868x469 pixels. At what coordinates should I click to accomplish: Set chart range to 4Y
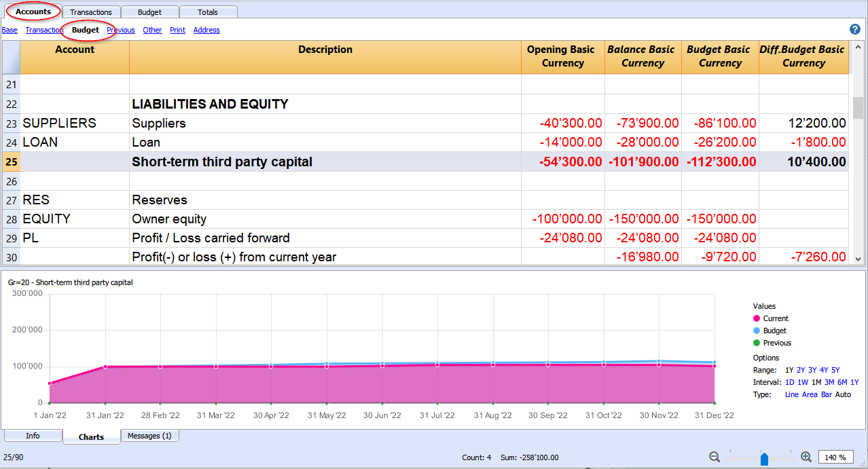[824, 370]
